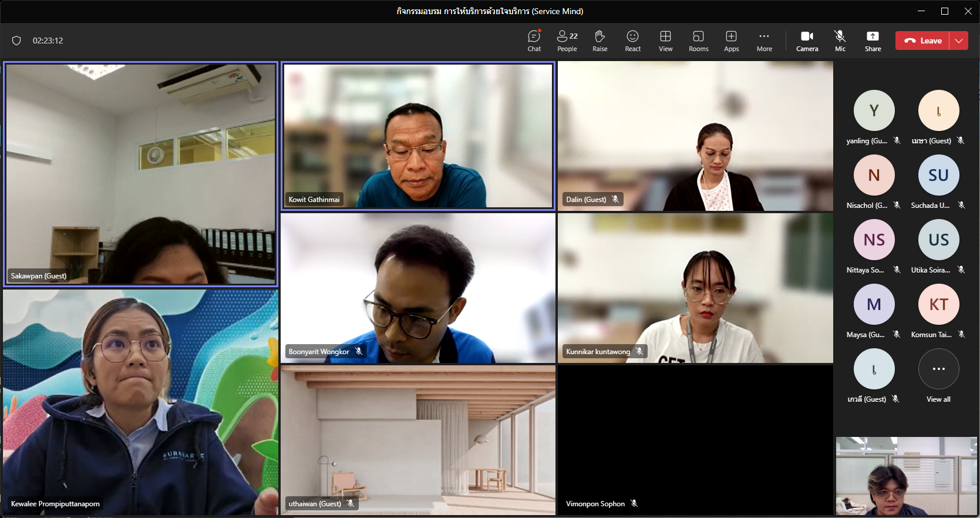Select Kowit Gathinmai's video tile

(x=418, y=136)
